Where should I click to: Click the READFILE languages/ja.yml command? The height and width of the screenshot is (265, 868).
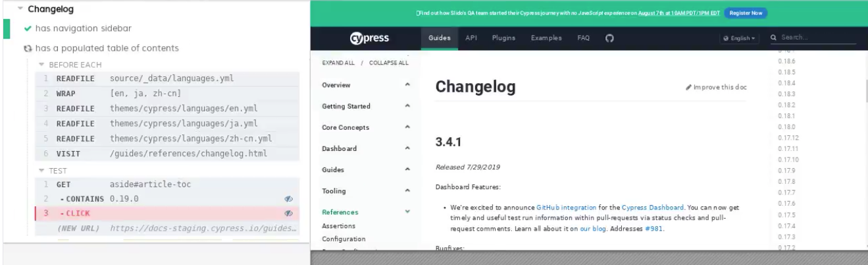click(x=167, y=123)
